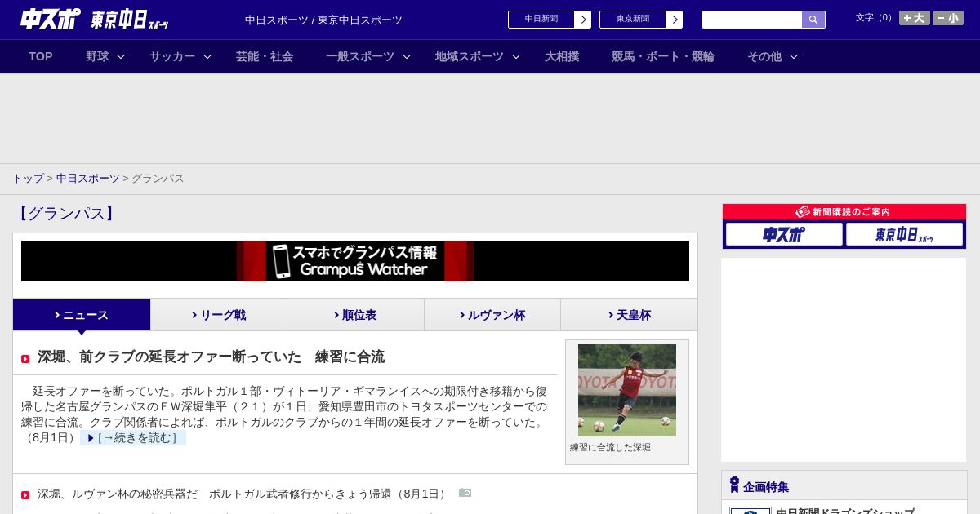Select the ルヴァン杯 tab
The image size is (980, 514).
[492, 315]
